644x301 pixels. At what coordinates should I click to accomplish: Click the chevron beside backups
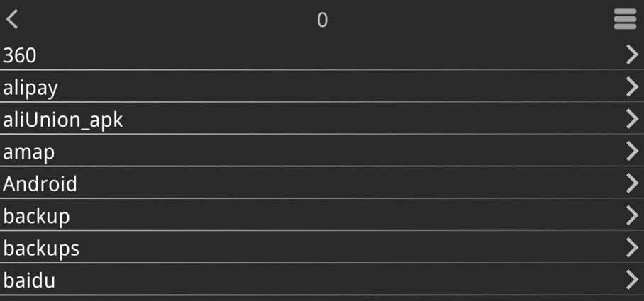(x=632, y=248)
